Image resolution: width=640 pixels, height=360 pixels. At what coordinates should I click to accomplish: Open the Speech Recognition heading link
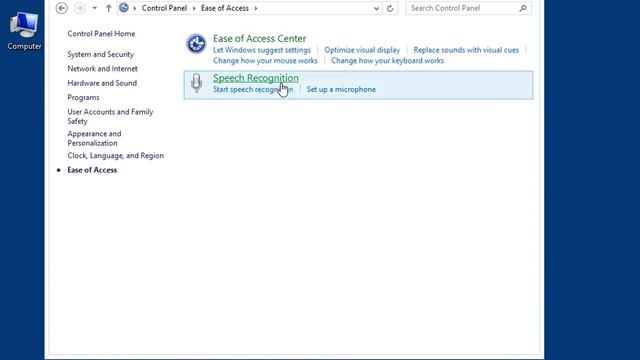256,78
